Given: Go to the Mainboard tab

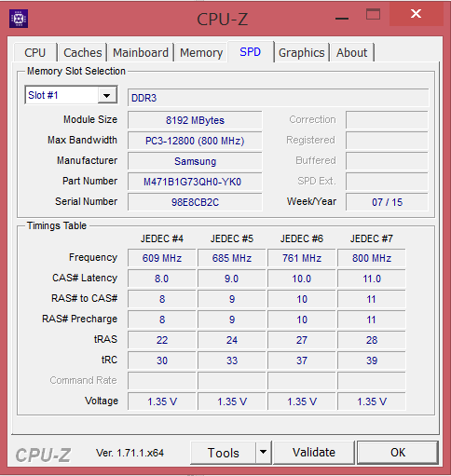Looking at the screenshot, I should (141, 52).
